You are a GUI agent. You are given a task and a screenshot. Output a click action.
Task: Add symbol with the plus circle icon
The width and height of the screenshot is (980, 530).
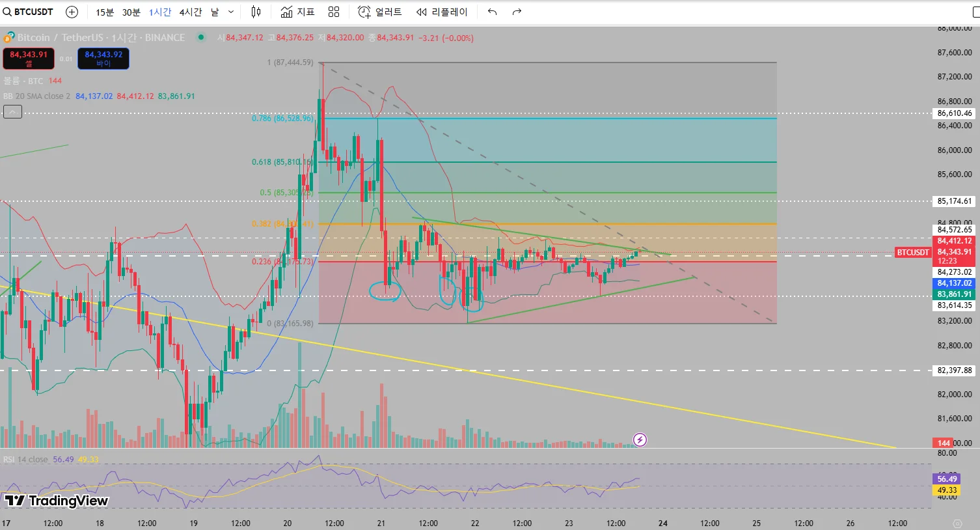point(72,12)
